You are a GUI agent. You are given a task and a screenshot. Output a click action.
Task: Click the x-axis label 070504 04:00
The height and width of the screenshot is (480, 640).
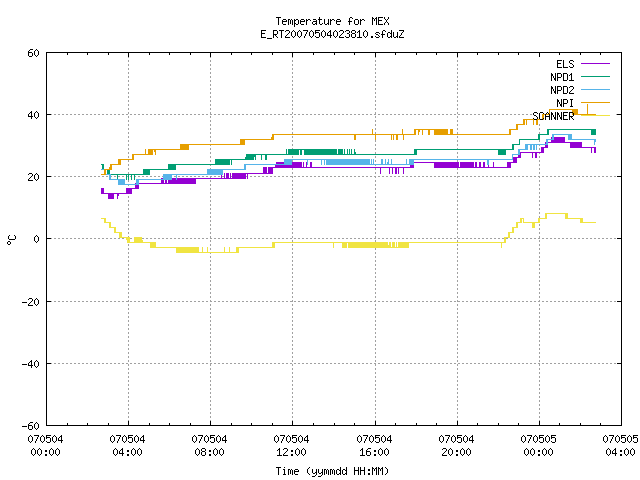click(127, 446)
